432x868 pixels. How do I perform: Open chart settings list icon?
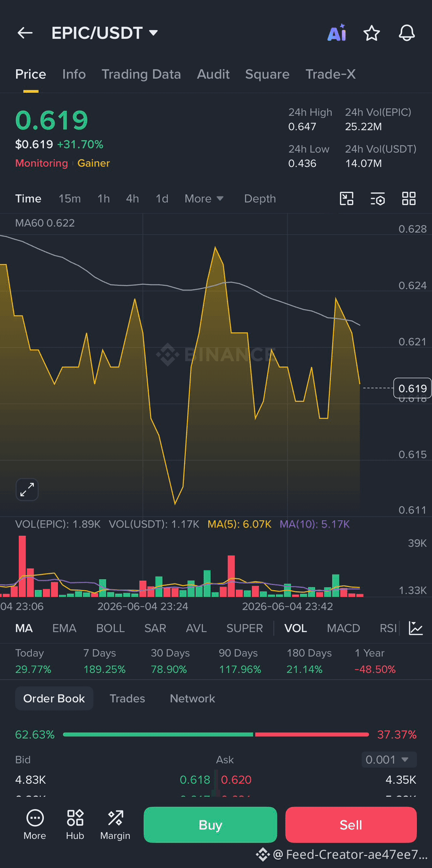coord(378,199)
